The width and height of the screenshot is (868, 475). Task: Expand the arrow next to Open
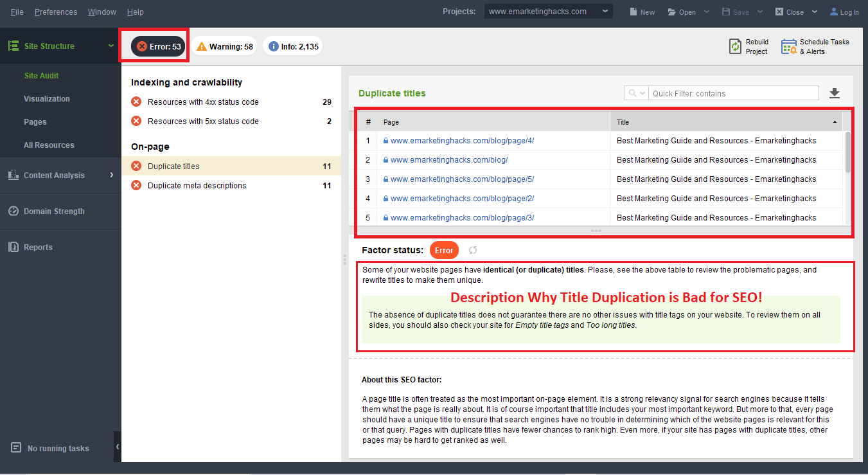(707, 12)
